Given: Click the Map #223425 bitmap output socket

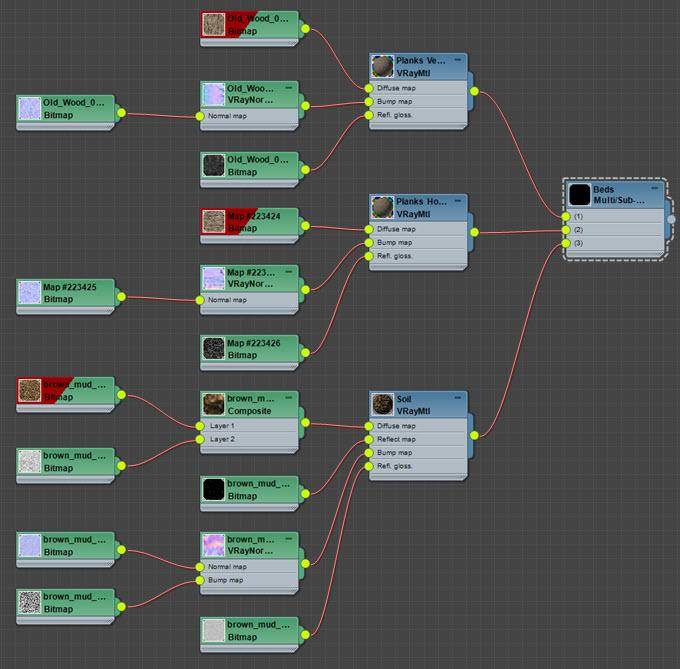Looking at the screenshot, I should (x=121, y=296).
